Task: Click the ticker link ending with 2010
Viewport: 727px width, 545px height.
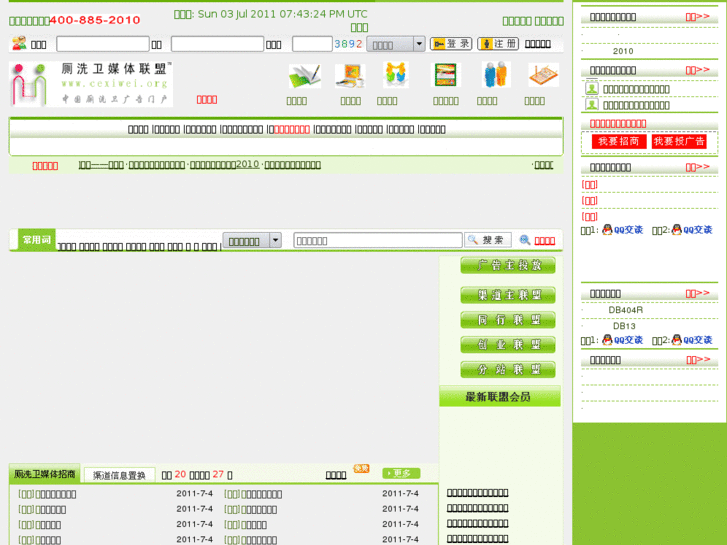Action: [224, 165]
